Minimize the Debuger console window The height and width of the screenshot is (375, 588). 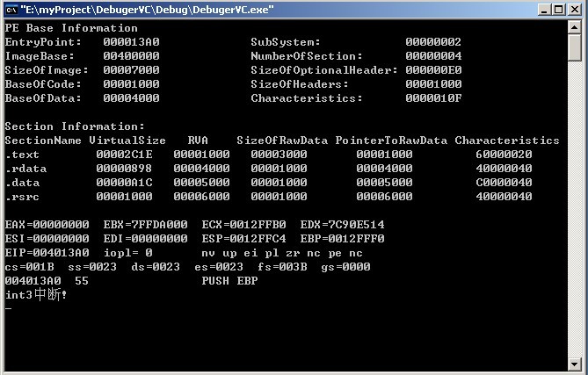542,10
